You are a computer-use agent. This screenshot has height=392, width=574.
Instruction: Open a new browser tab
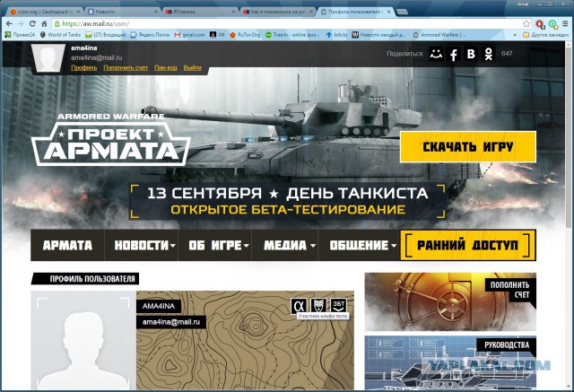coord(402,12)
